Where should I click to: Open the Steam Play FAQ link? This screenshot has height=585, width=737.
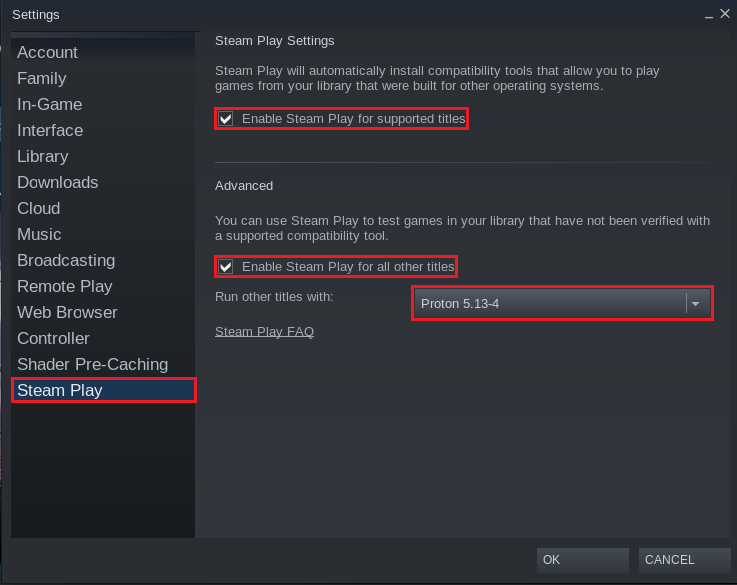point(264,332)
